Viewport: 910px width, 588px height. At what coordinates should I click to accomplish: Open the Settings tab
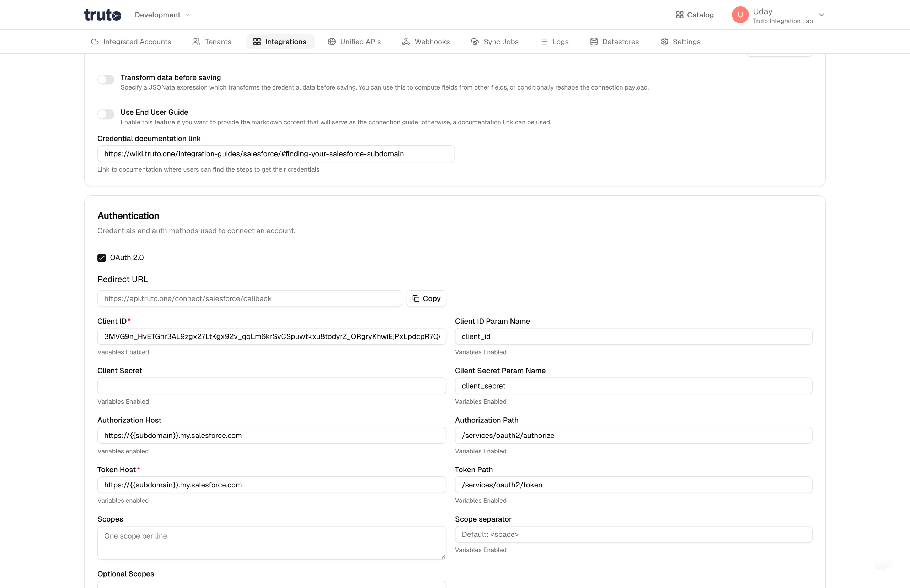680,42
